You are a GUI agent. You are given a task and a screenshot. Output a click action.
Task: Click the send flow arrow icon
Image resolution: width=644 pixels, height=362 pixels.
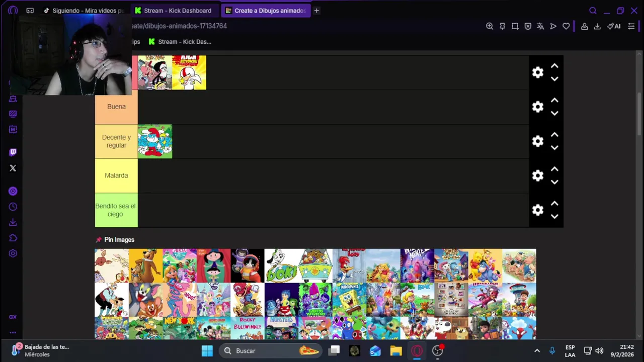(x=553, y=26)
